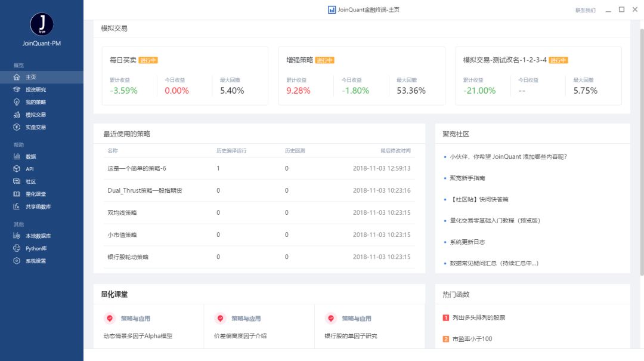Click the lightbulb icon for 我的策略
644x361 pixels.
click(17, 102)
